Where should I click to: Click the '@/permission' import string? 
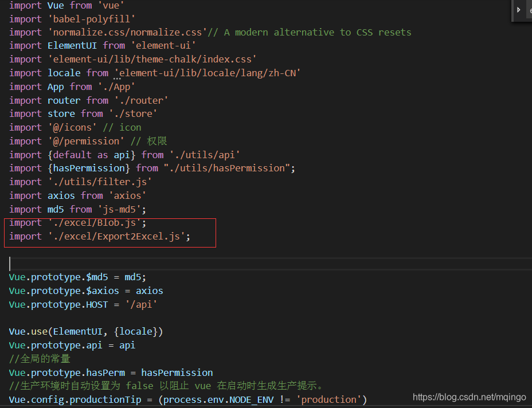pyautogui.click(x=86, y=141)
